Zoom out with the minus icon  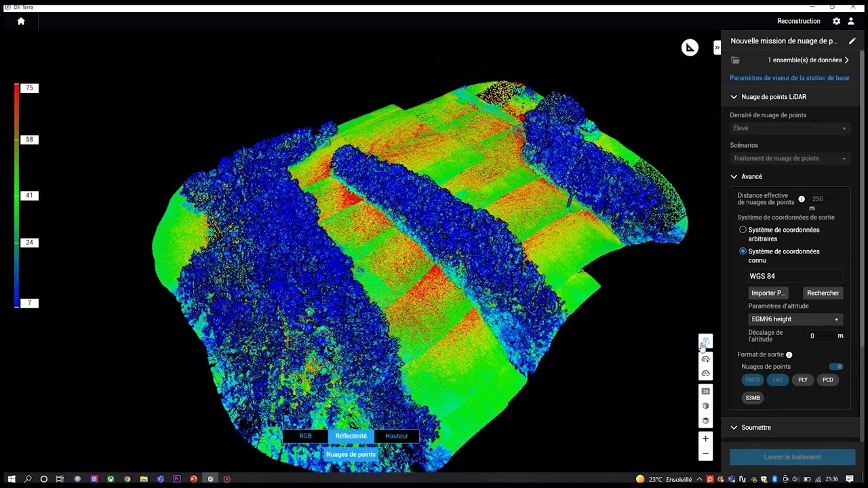705,454
